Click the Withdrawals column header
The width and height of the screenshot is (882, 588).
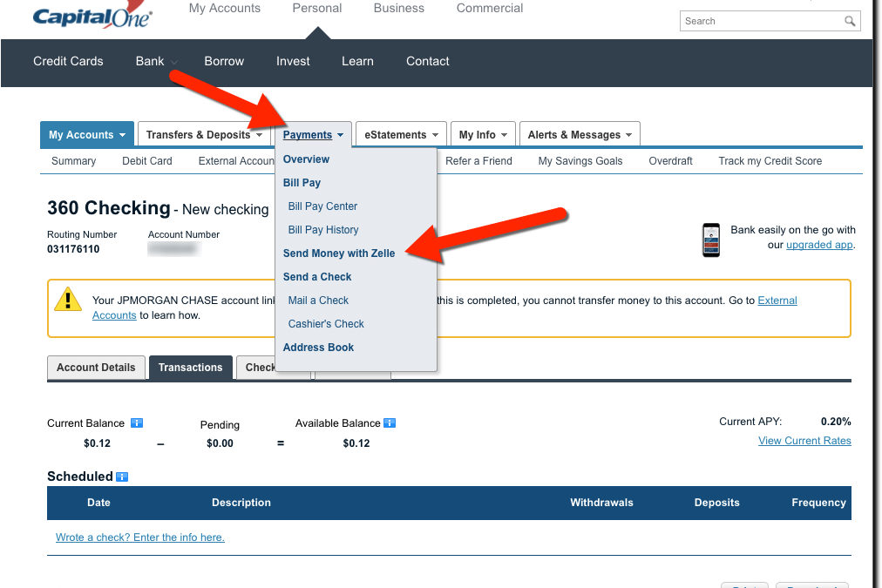tap(601, 503)
